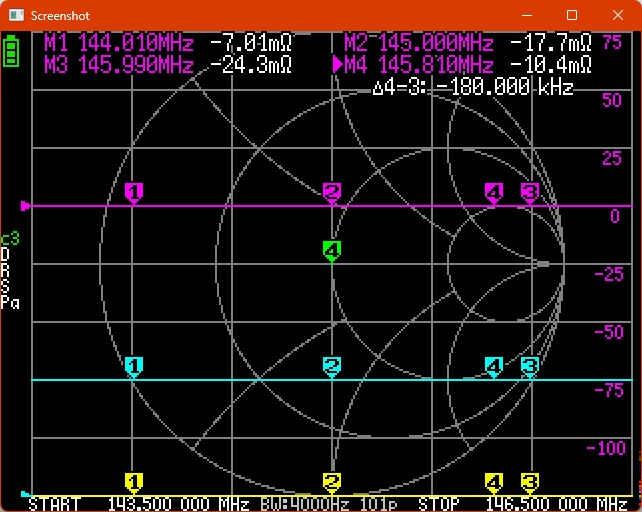Click the green battery level icon
This screenshot has height=512, width=642.
pos(12,51)
